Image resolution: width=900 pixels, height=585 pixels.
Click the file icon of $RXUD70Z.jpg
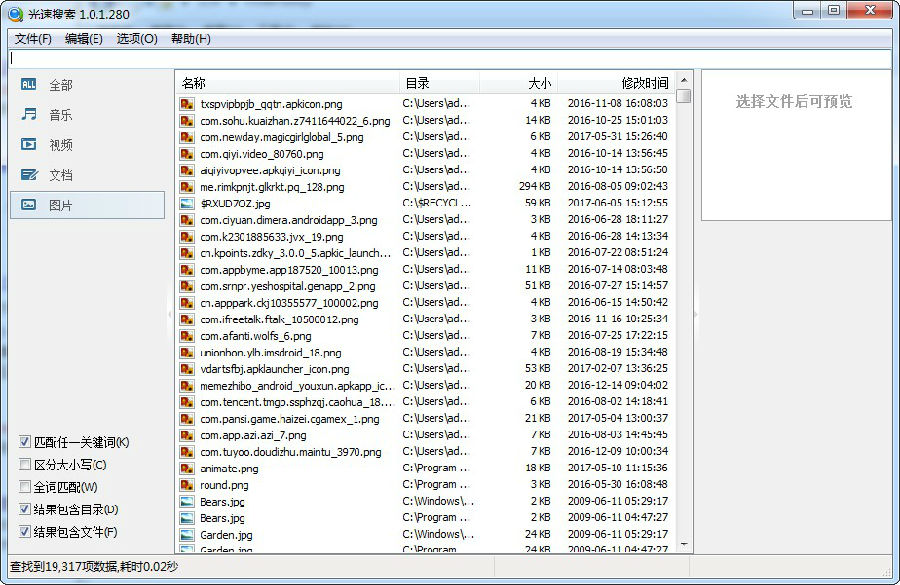pos(187,203)
